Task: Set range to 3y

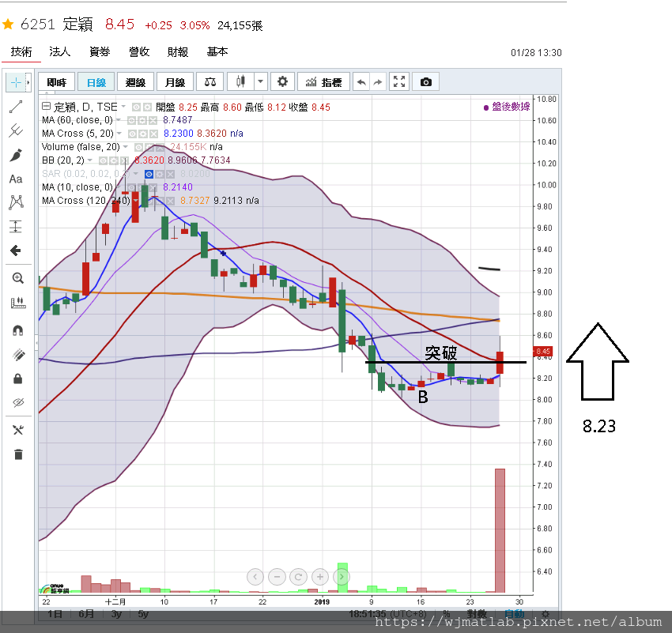Action: (x=116, y=614)
